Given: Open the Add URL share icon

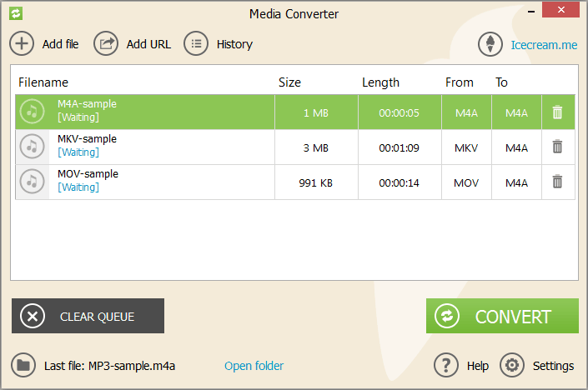Looking at the screenshot, I should (x=106, y=44).
